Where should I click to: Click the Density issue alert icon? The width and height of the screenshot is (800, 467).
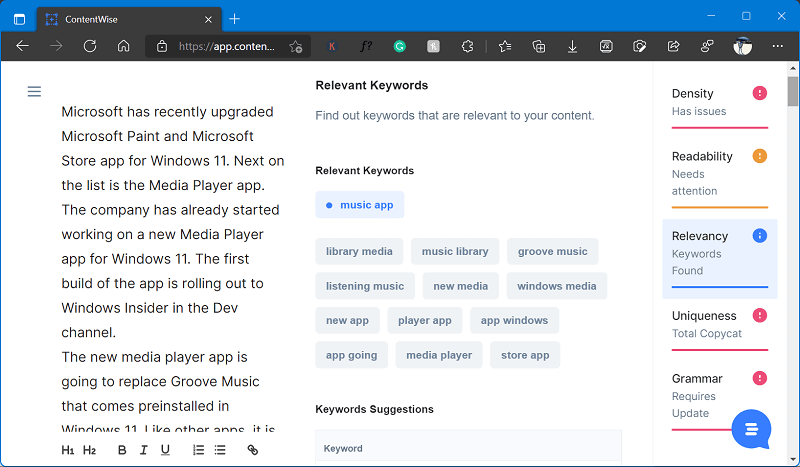tap(760, 93)
